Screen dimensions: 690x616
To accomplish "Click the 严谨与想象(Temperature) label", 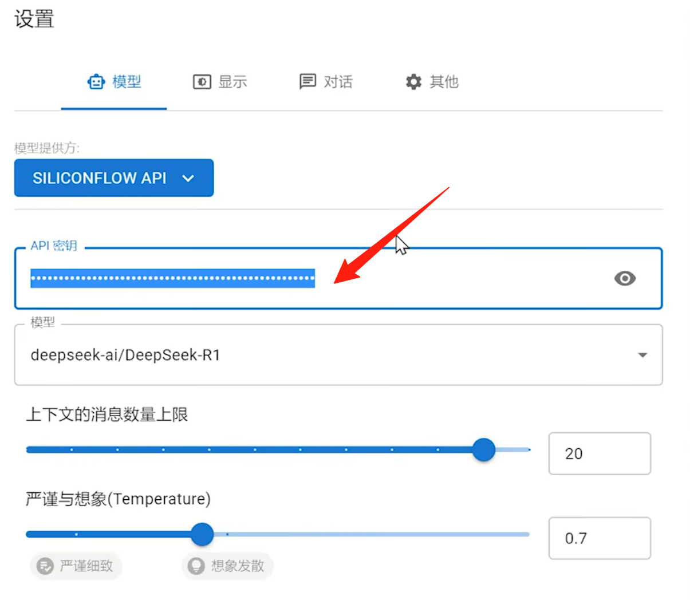I will [118, 499].
